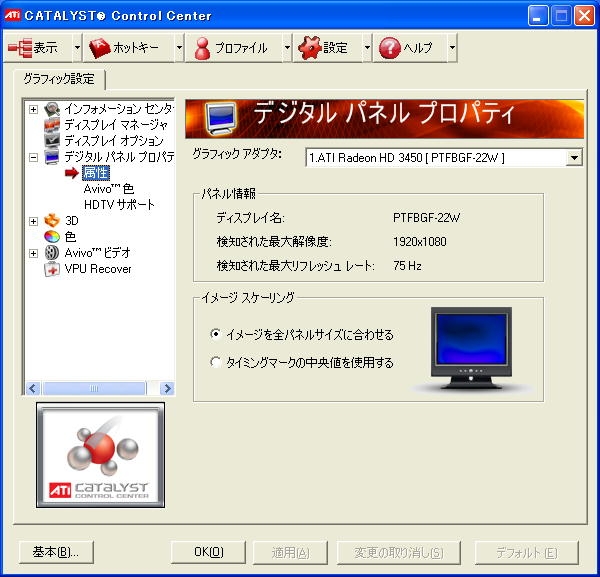Expand the インフォメーション センター tree node
The height and width of the screenshot is (577, 600).
[34, 109]
